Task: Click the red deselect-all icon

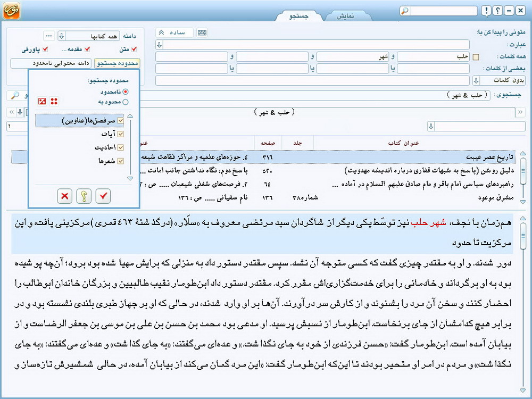Action: [42, 101]
